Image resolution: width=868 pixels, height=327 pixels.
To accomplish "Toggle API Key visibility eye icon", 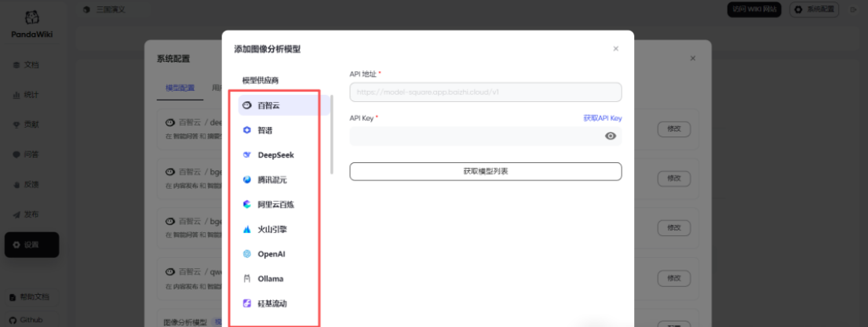I will click(611, 136).
